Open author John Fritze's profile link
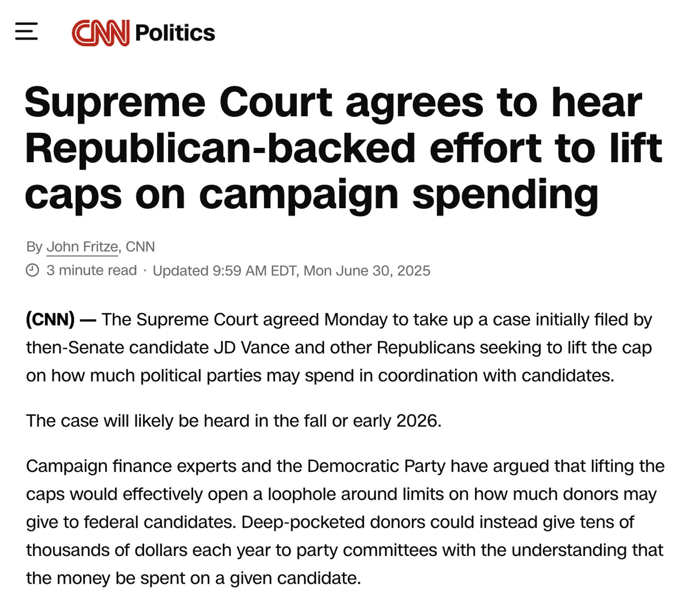This screenshot has width=697, height=616. (x=82, y=247)
